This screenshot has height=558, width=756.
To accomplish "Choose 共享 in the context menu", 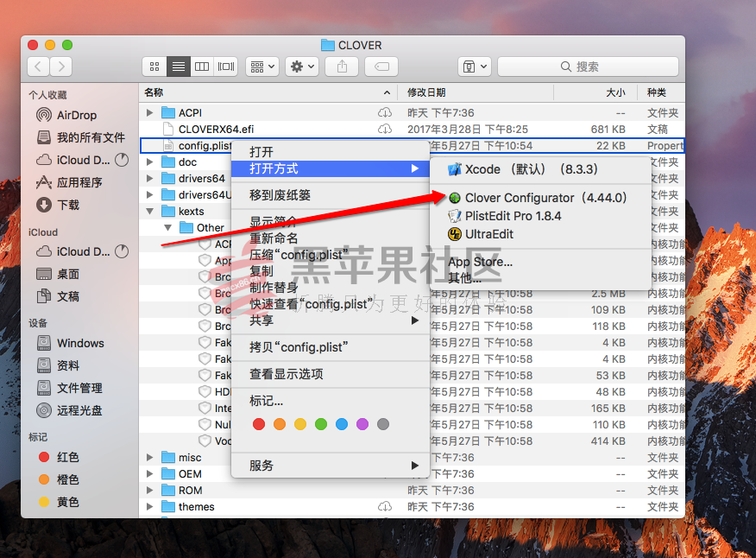I will click(x=331, y=320).
